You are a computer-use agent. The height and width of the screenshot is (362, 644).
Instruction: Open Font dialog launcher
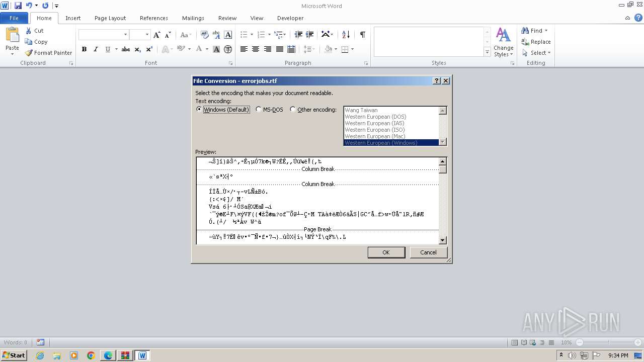click(231, 63)
